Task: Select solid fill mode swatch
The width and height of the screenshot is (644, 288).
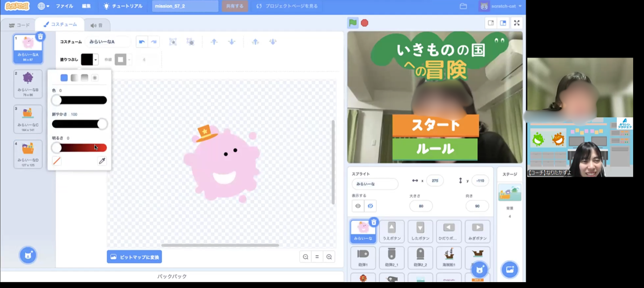Action: (x=64, y=78)
